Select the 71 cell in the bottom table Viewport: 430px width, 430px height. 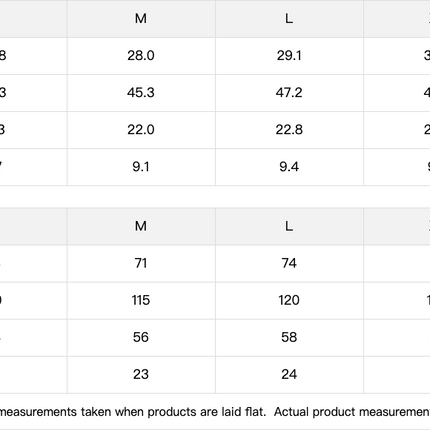point(141,263)
